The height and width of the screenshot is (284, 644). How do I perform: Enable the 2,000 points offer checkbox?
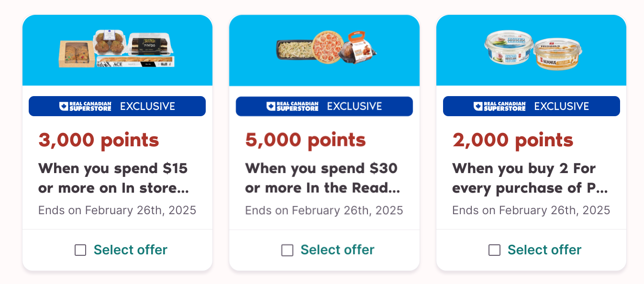point(494,250)
